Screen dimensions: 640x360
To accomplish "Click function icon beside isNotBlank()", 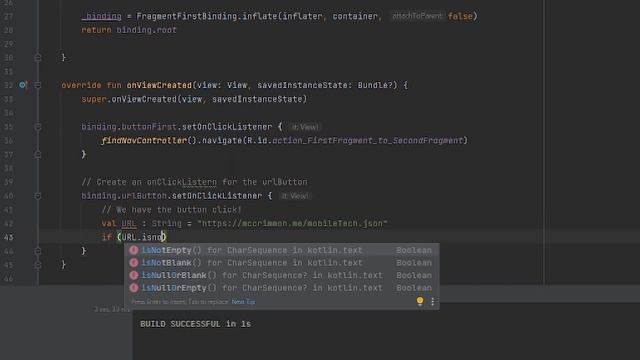I will coord(133,263).
